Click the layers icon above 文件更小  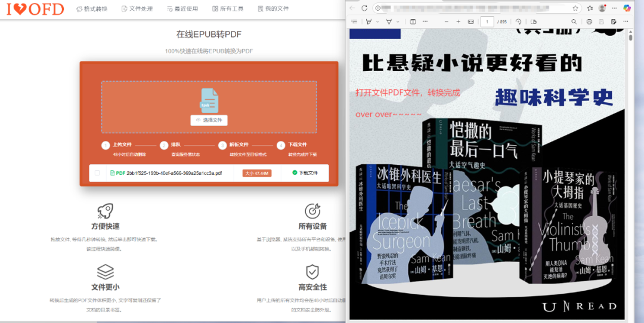[x=105, y=272]
